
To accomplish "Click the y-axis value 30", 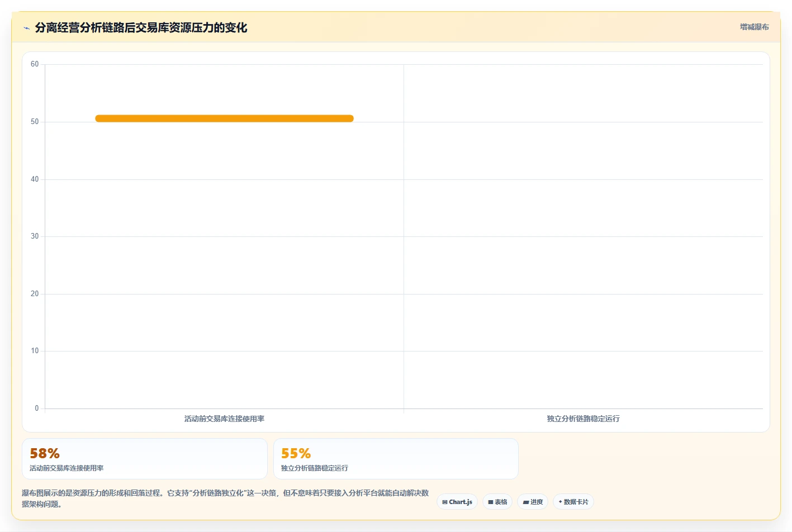I will tap(35, 236).
